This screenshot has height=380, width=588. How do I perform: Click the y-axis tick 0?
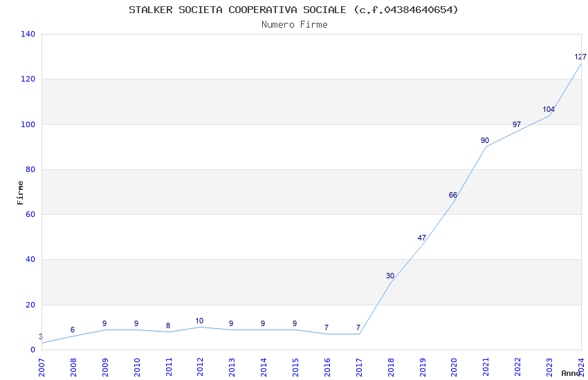coord(33,350)
